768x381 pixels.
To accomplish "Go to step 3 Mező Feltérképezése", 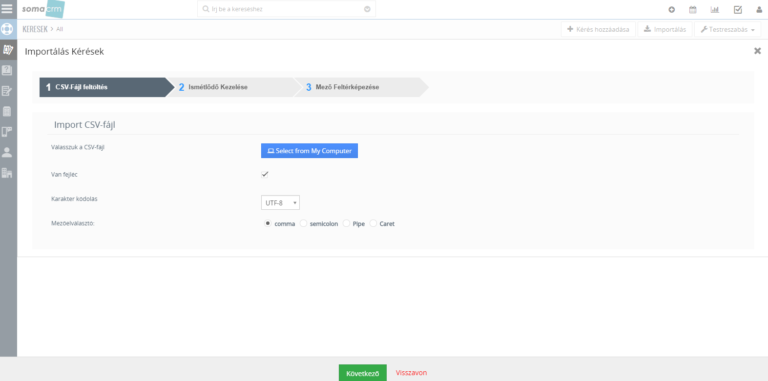I will click(x=360, y=87).
